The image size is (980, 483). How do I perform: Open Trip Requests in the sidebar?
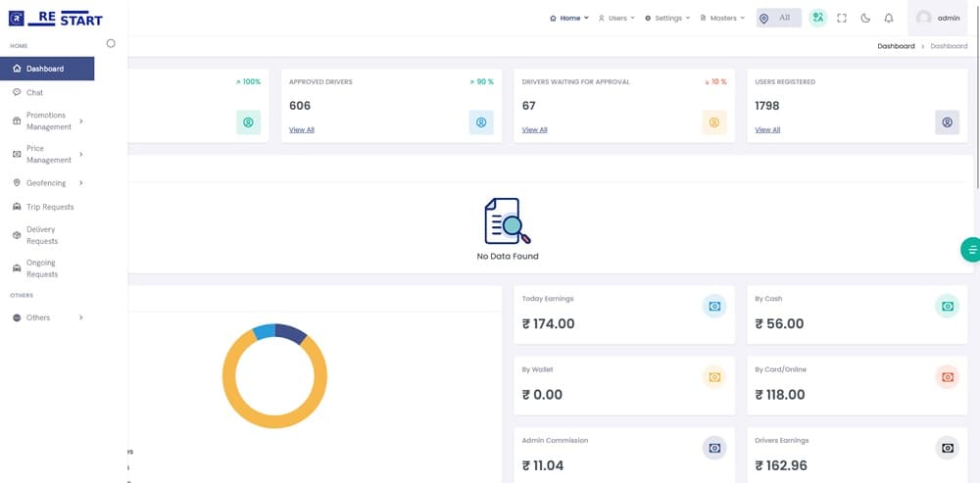click(49, 207)
